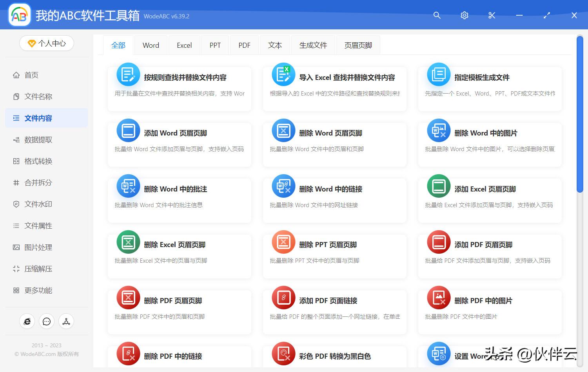Select the 删除 Word 中的批注 icon

(128, 186)
